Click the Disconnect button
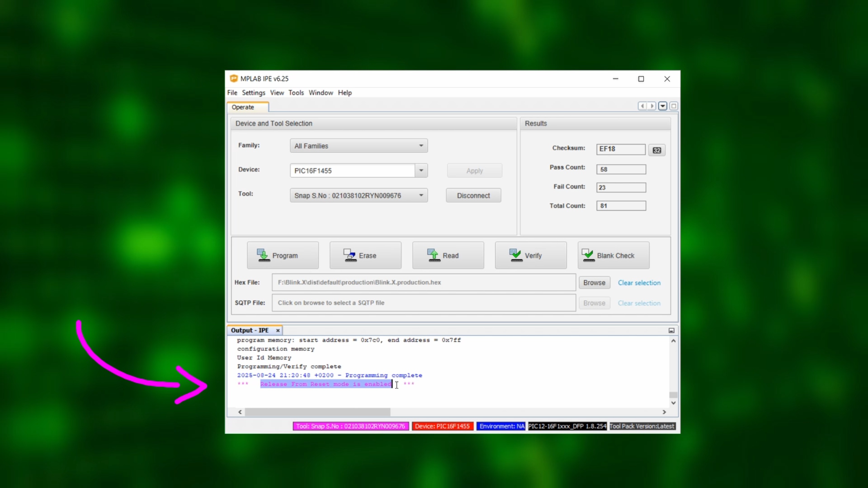The image size is (868, 488). tap(473, 196)
